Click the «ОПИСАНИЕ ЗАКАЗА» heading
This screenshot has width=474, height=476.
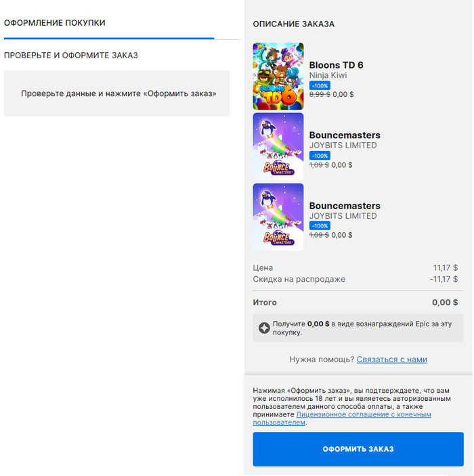click(x=294, y=24)
